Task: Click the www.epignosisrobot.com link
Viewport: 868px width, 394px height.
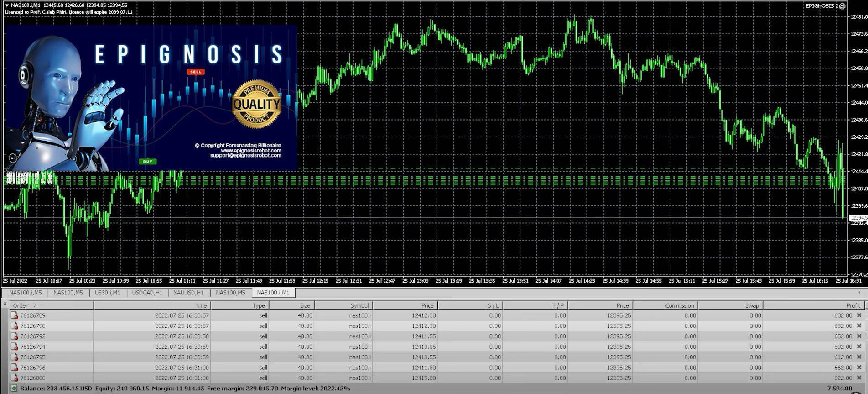Action: click(250, 151)
